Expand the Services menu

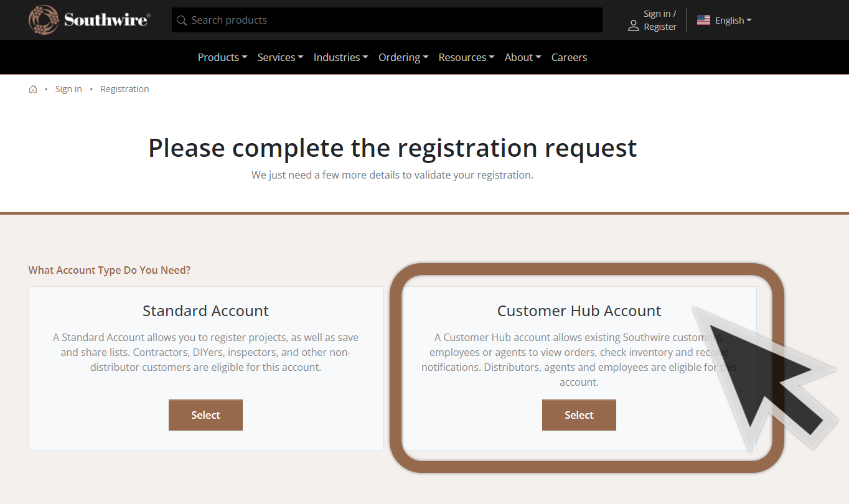click(x=280, y=57)
